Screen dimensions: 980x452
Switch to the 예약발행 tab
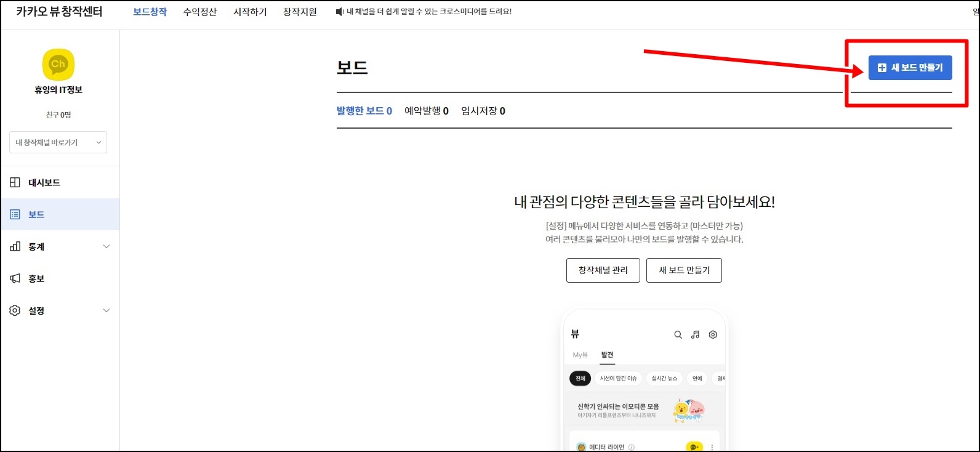pos(427,111)
